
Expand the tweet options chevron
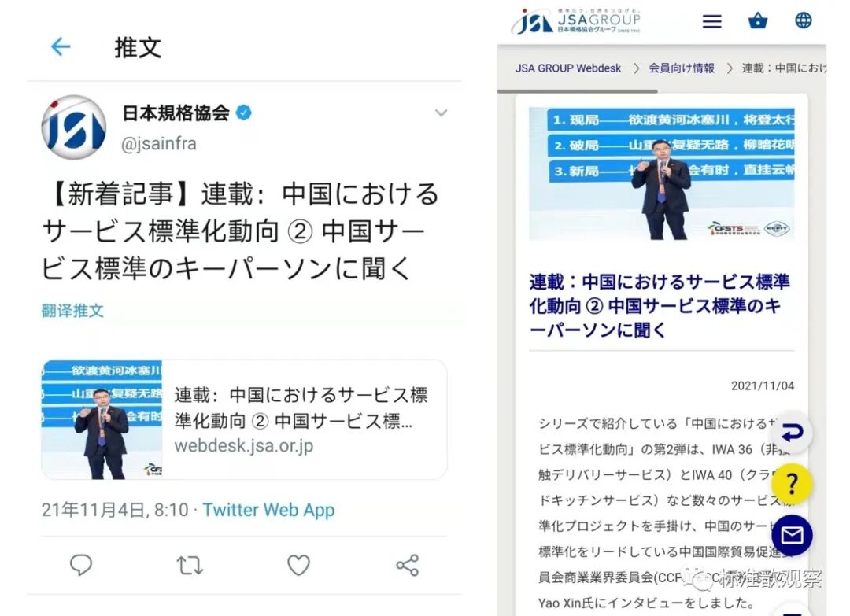[442, 113]
